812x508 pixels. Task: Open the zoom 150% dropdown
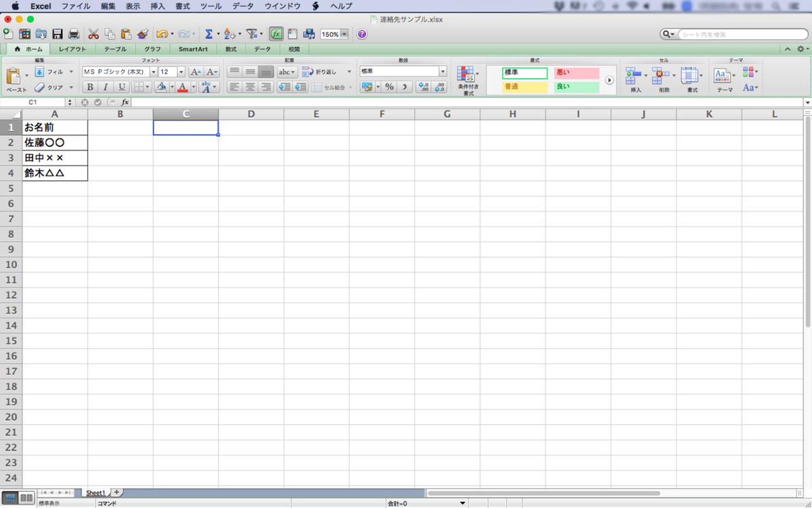click(345, 34)
